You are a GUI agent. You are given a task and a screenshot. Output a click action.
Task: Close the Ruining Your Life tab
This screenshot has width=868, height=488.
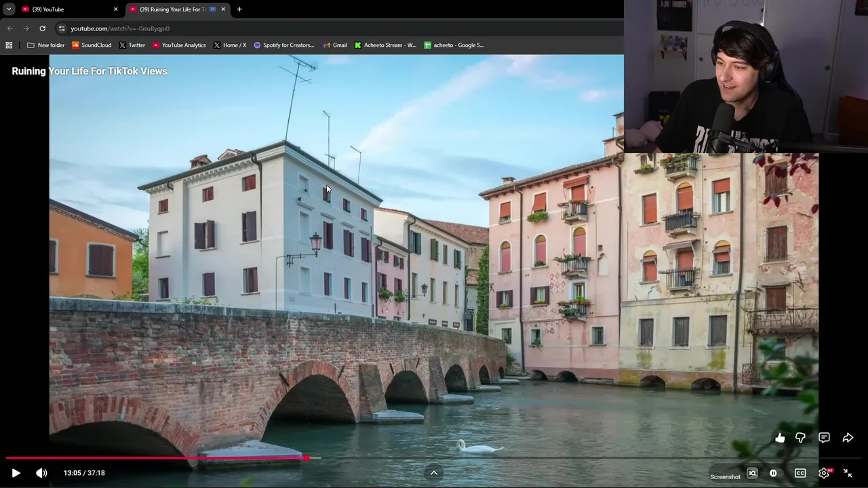click(x=223, y=9)
